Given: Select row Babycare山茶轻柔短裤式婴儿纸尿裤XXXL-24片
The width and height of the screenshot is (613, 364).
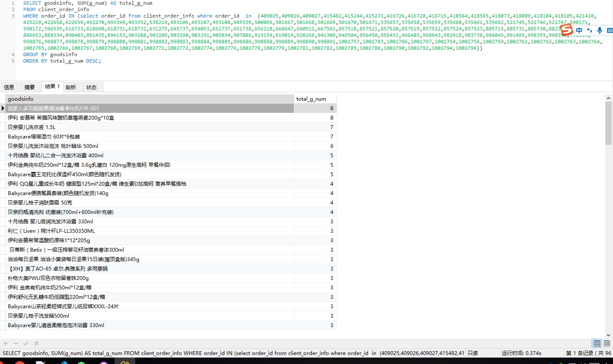Looking at the screenshot, I should pyautogui.click(x=150, y=307).
